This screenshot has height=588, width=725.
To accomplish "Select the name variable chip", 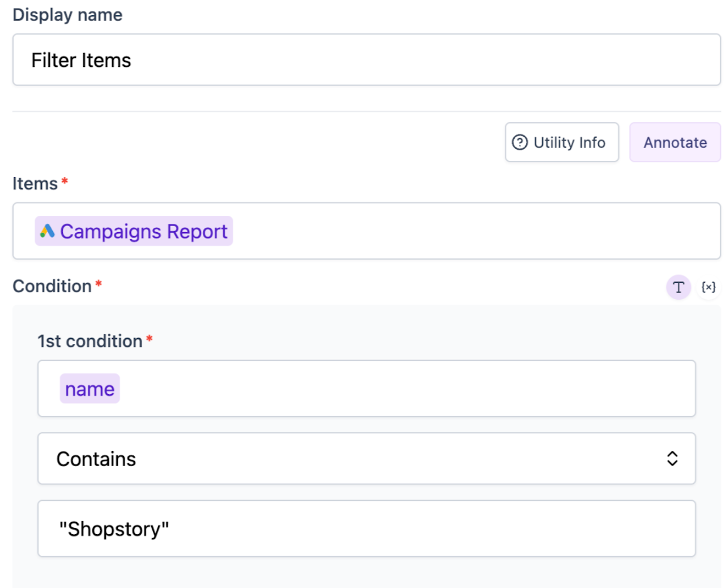I will (x=89, y=389).
